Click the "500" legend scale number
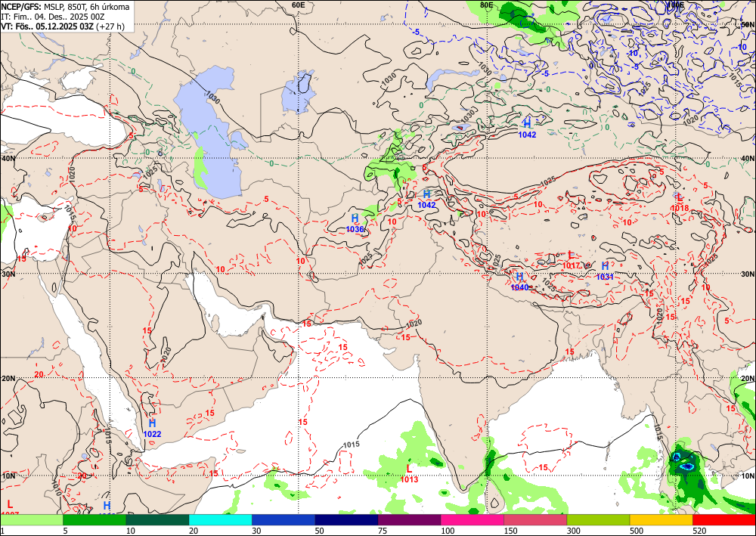756x536 pixels. [636, 531]
